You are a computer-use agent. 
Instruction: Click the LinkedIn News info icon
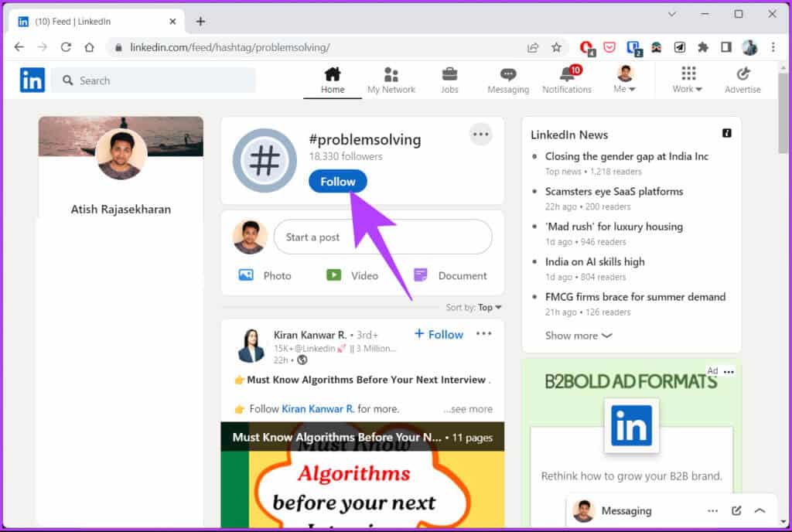[x=727, y=133]
